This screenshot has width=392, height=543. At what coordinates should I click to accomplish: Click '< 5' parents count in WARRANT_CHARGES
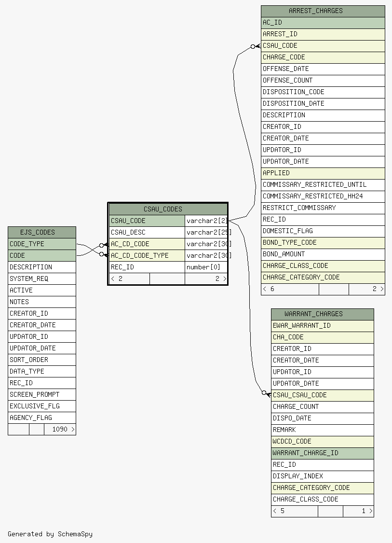(295, 511)
